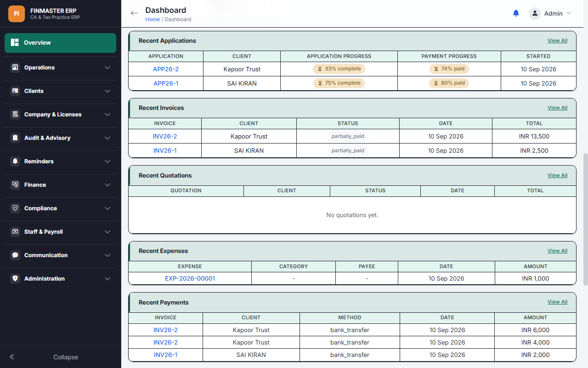The height and width of the screenshot is (368, 588).
Task: Click View All in Recent Applications
Action: tap(557, 40)
